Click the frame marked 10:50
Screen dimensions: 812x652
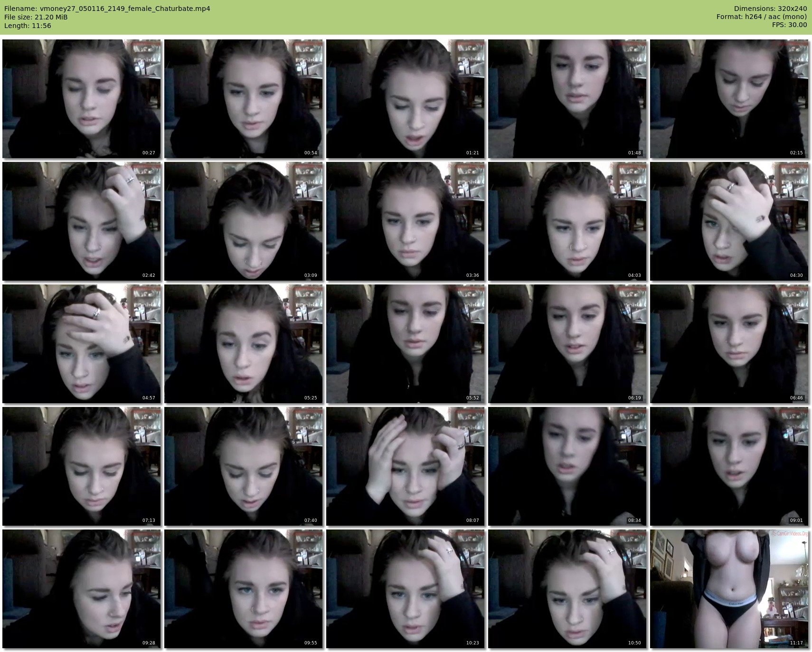coord(567,589)
